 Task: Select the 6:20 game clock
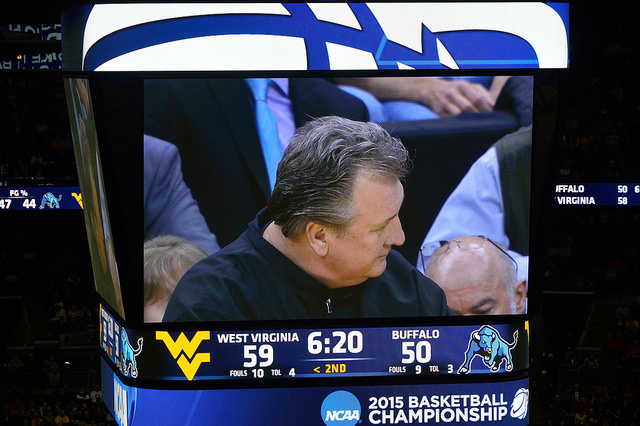pyautogui.click(x=335, y=342)
